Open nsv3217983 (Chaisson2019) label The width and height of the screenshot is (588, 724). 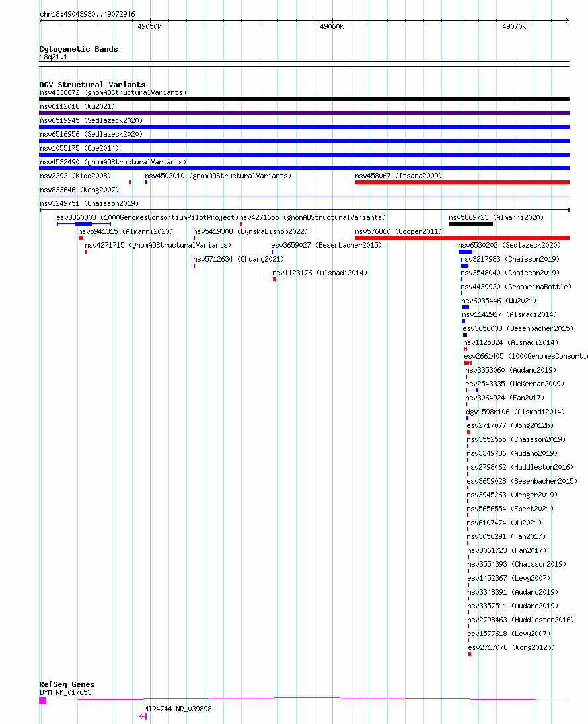[510, 259]
